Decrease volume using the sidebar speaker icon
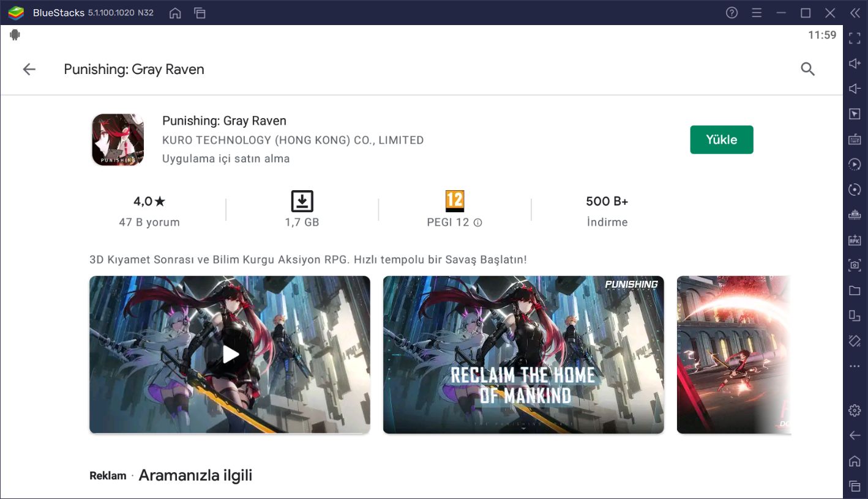The width and height of the screenshot is (868, 499). (855, 89)
